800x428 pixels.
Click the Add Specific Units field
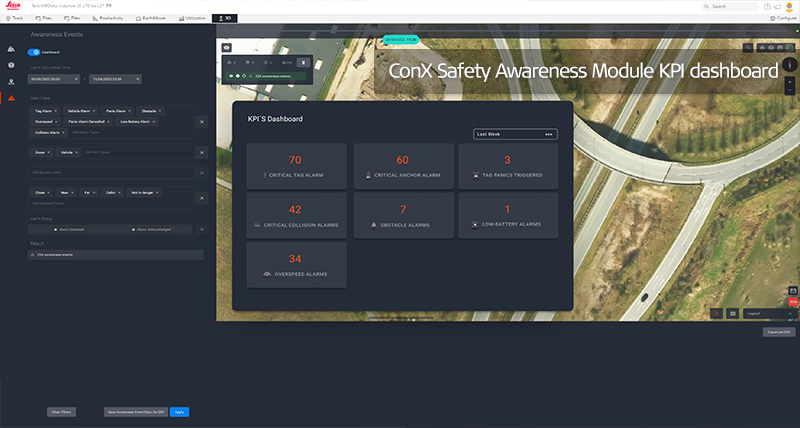(111, 172)
